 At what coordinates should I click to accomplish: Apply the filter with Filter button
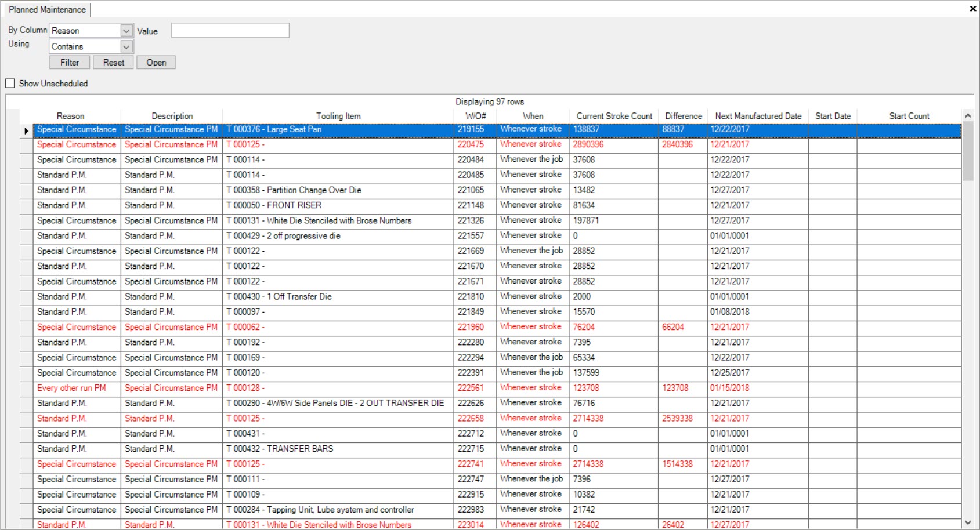pos(70,63)
